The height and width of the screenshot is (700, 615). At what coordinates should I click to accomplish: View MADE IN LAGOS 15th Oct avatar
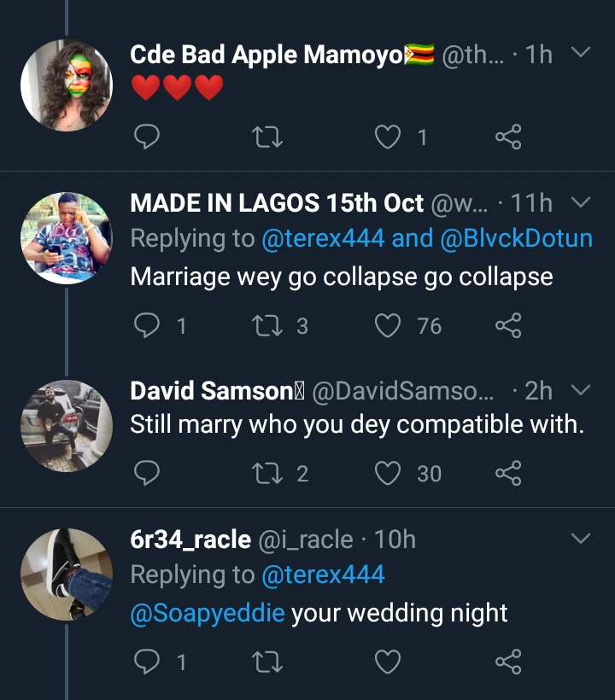point(67,238)
